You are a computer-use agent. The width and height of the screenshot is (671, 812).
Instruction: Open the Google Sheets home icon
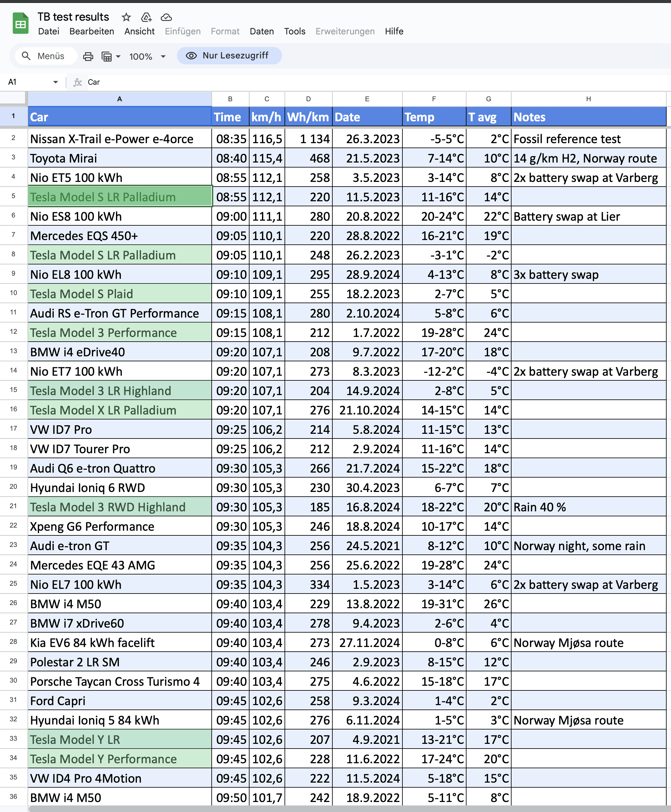coord(21,23)
